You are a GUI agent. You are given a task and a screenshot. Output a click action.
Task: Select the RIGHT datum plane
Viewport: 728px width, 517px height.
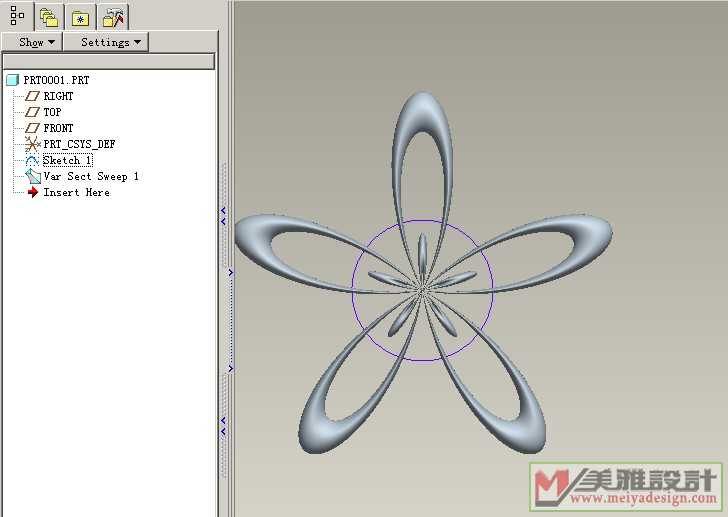coord(58,96)
